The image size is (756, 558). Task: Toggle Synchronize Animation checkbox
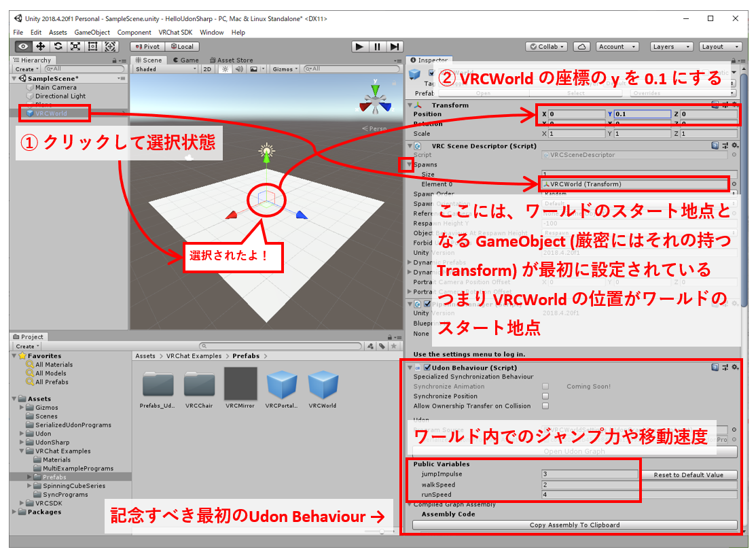point(545,386)
